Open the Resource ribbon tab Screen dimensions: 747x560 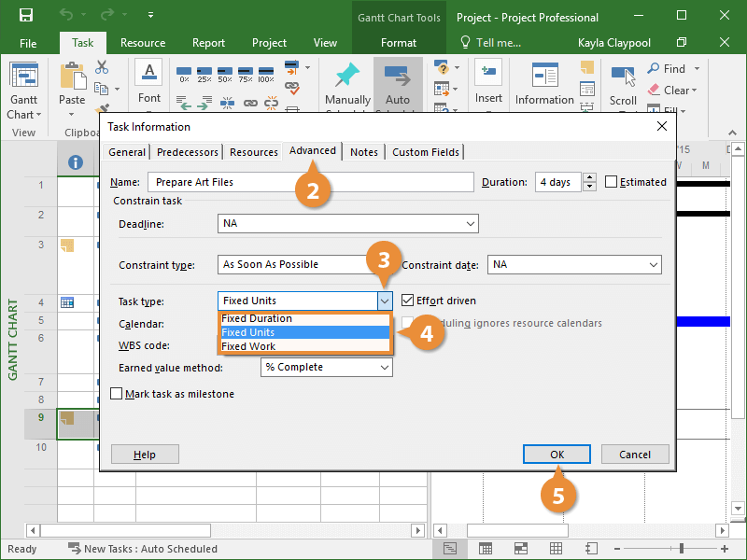tap(143, 43)
